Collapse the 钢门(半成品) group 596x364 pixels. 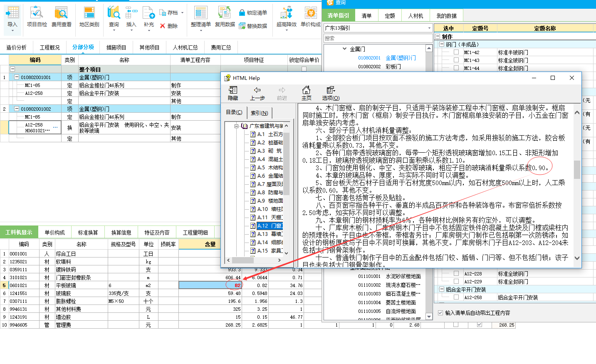[x=441, y=44]
